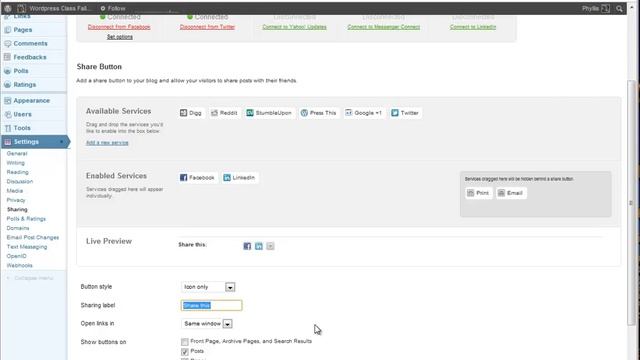
Task: Click the Polls menu icon
Action: pyautogui.click(x=7, y=71)
